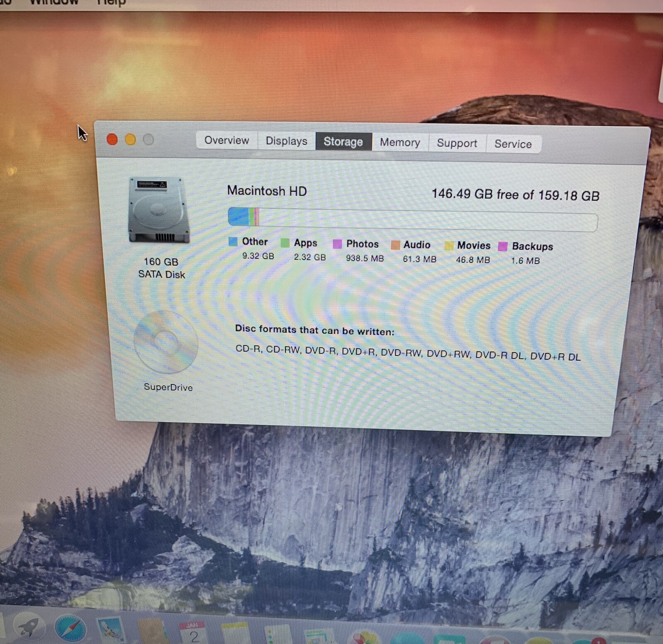The height and width of the screenshot is (644, 663).
Task: Click the SuperDrive disc icon
Action: [x=166, y=341]
